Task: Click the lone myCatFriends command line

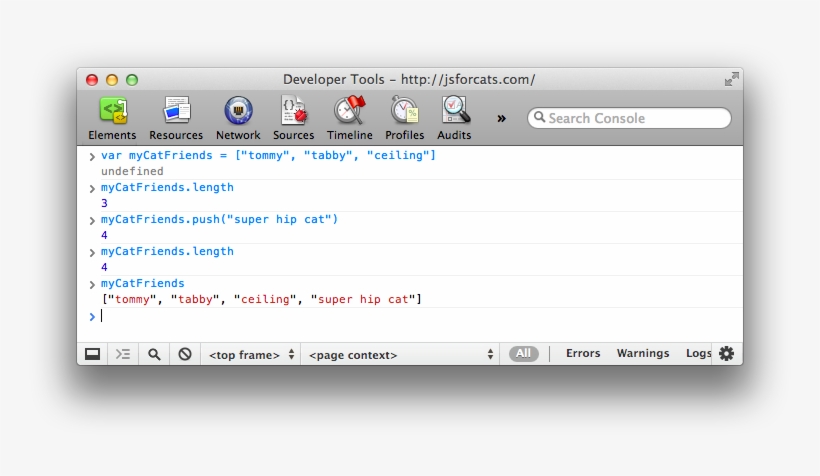Action: coord(143,284)
